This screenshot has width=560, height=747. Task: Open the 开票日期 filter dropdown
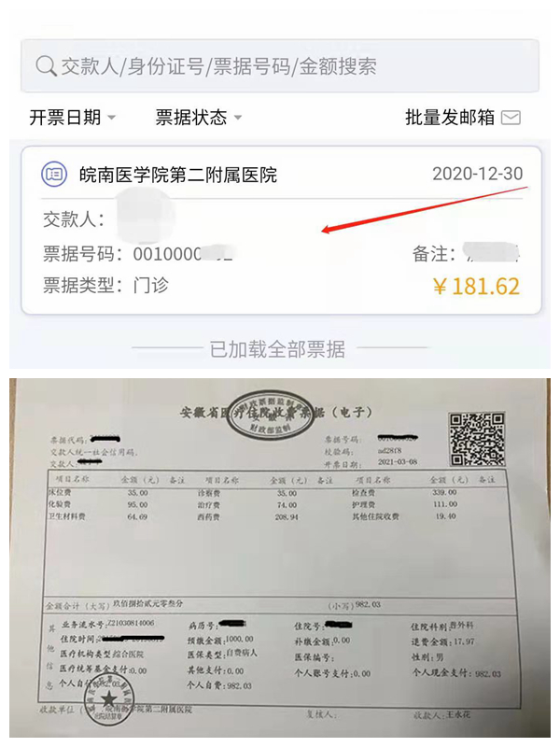click(x=73, y=118)
